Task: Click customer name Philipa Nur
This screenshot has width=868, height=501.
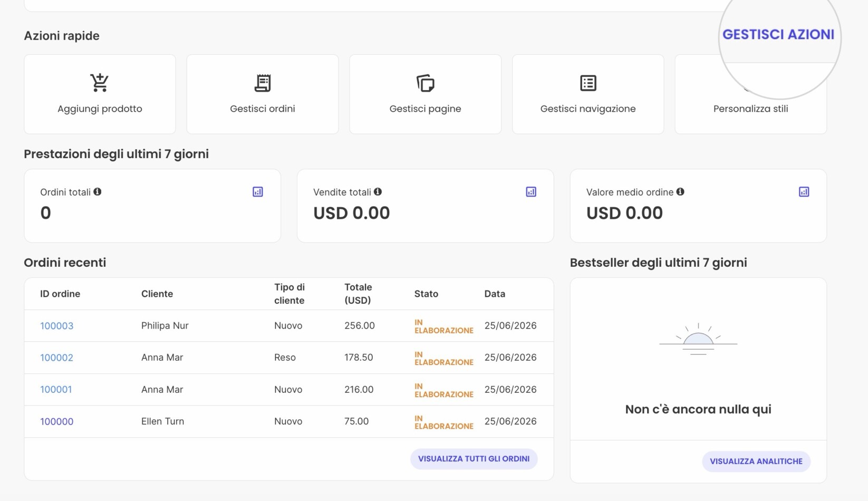Action: point(165,326)
